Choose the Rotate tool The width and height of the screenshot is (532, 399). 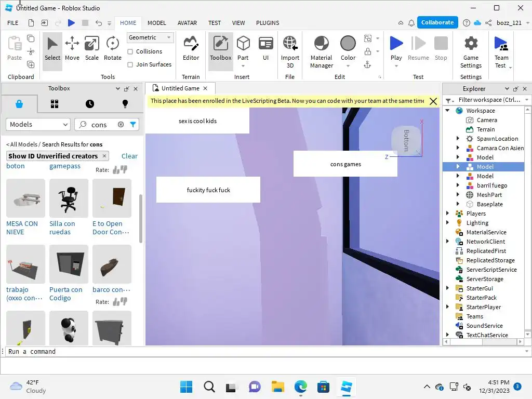coord(112,49)
